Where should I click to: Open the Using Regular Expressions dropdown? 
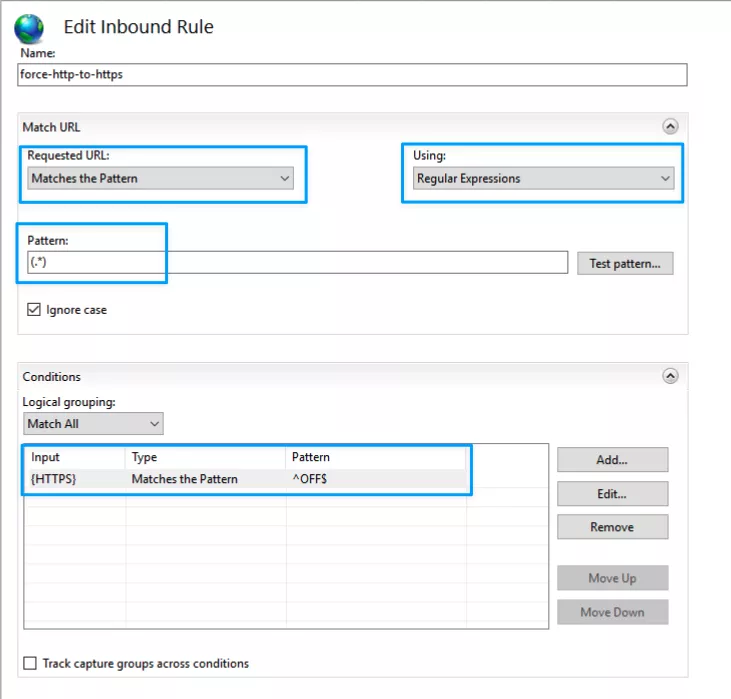point(544,179)
